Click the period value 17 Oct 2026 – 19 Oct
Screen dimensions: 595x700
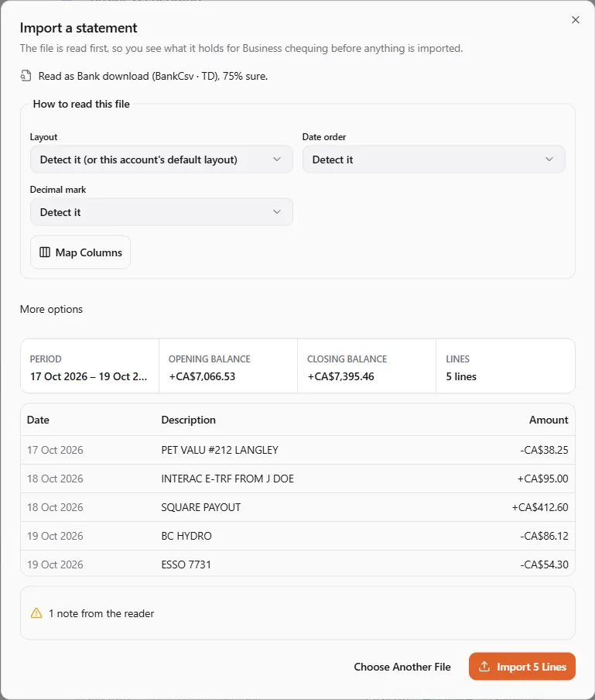[x=88, y=376]
